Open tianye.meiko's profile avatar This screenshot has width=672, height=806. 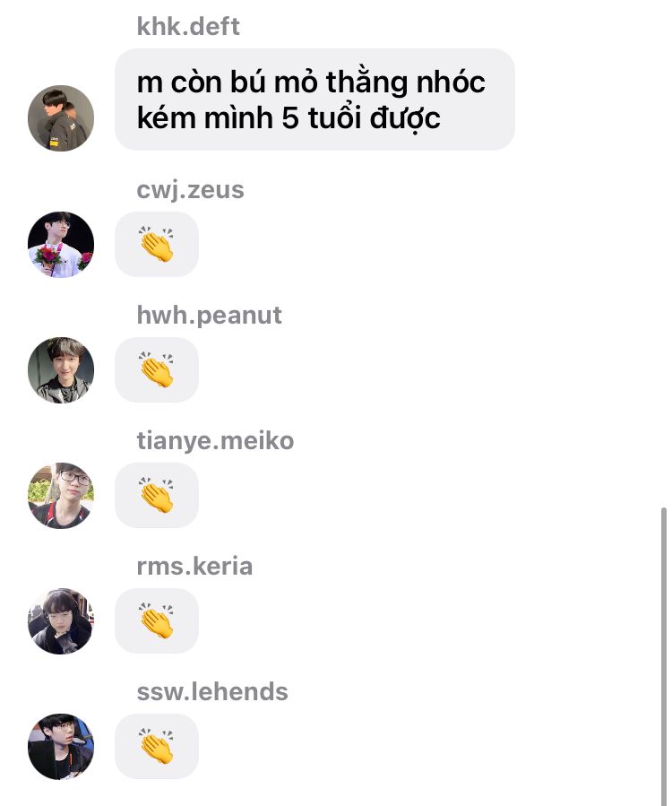pos(61,496)
